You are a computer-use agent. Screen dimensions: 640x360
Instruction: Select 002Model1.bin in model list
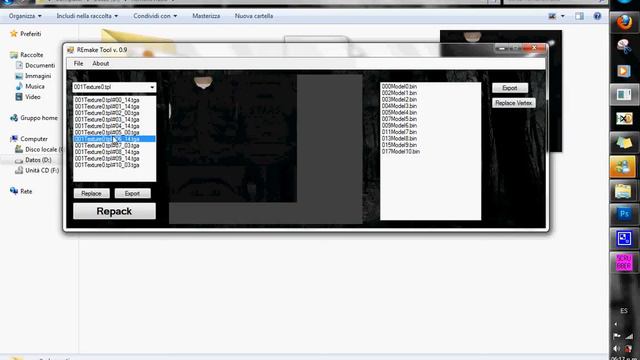pyautogui.click(x=399, y=93)
